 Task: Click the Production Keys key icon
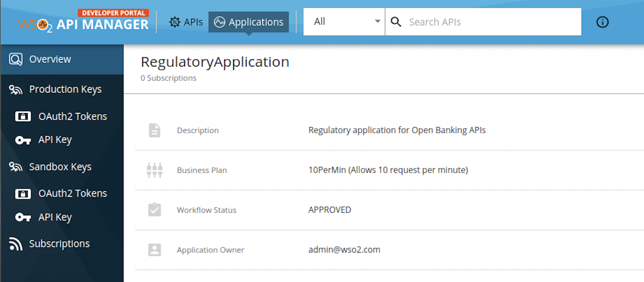pyautogui.click(x=16, y=90)
